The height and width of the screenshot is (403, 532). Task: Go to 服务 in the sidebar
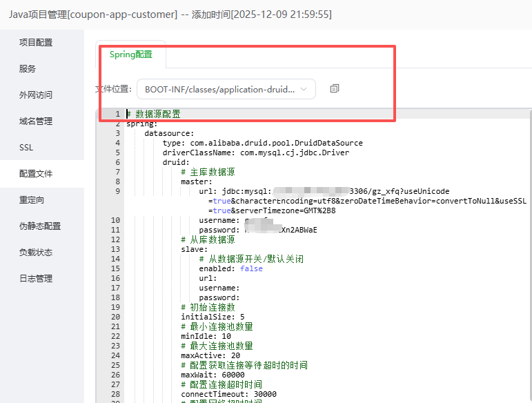tap(28, 69)
